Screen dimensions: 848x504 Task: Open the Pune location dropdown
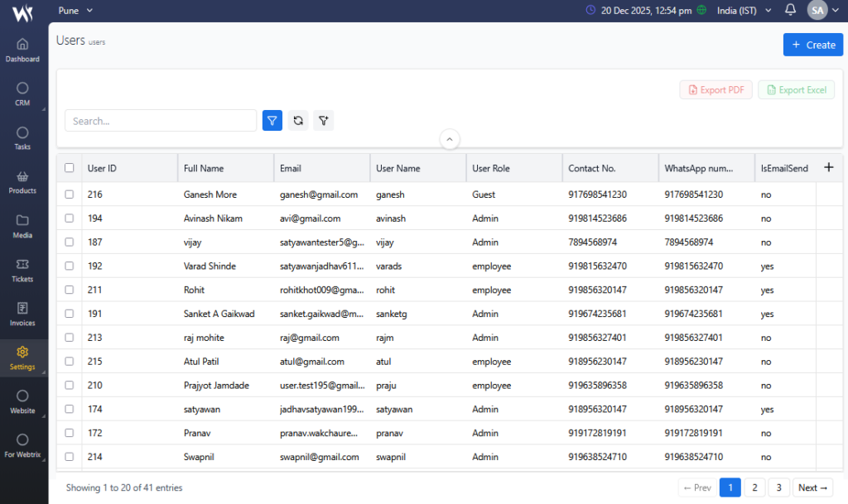[75, 10]
